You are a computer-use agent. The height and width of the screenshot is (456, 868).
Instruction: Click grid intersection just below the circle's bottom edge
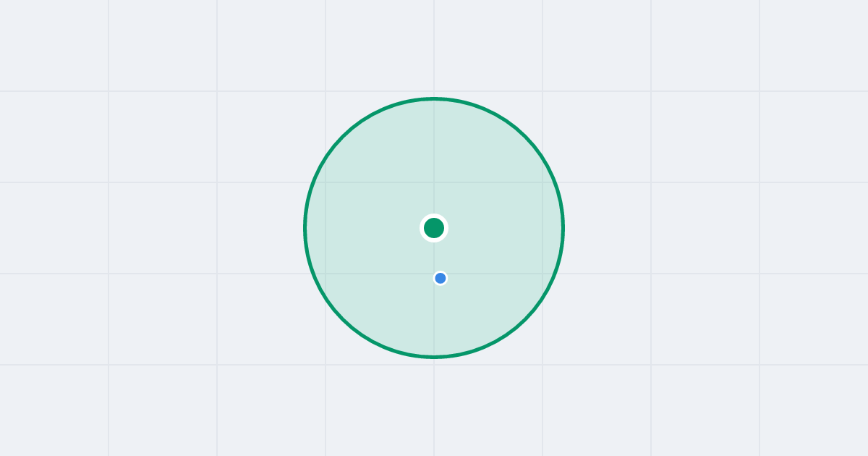click(x=434, y=365)
